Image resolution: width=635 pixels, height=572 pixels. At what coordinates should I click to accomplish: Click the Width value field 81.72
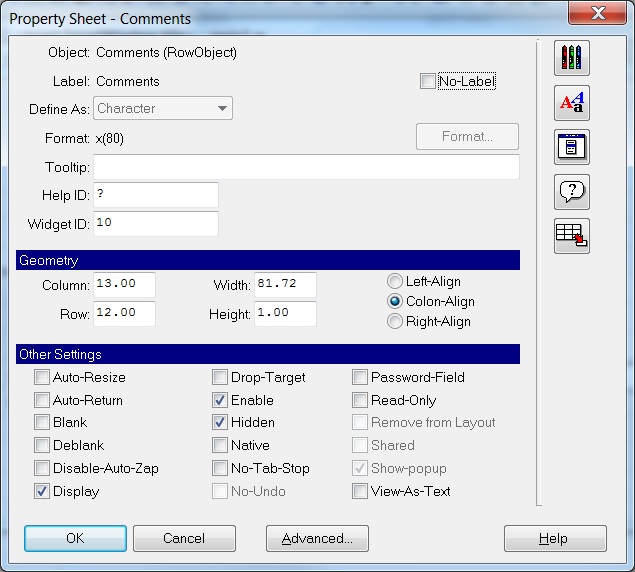(285, 284)
